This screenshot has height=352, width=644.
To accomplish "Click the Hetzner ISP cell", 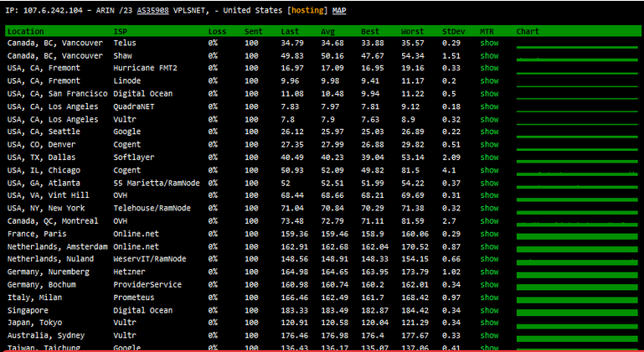I will point(129,272).
